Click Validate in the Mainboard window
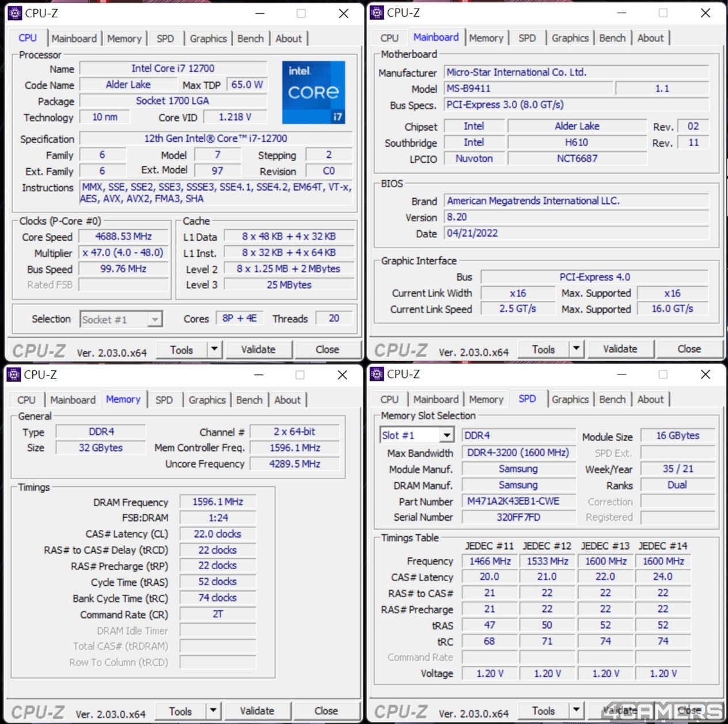 pyautogui.click(x=620, y=349)
